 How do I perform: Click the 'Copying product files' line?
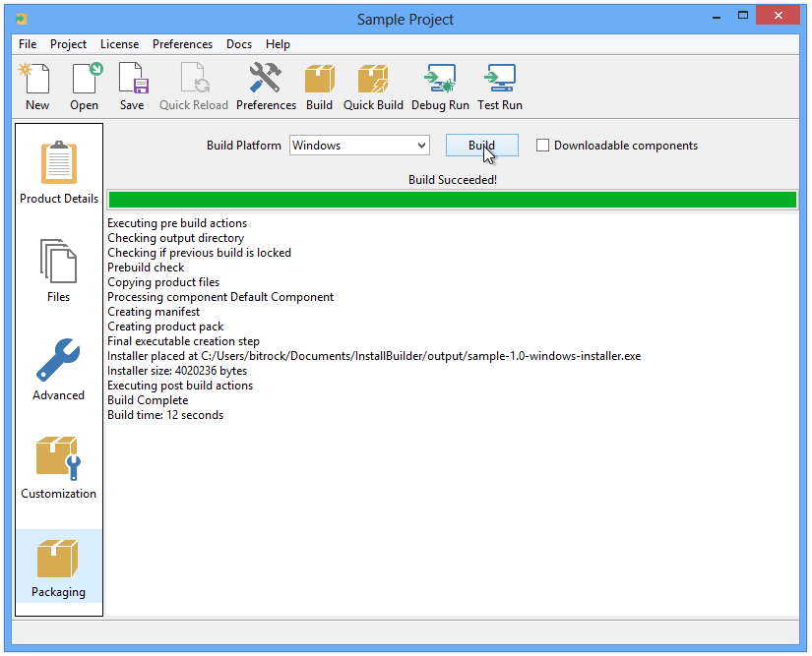coord(163,282)
